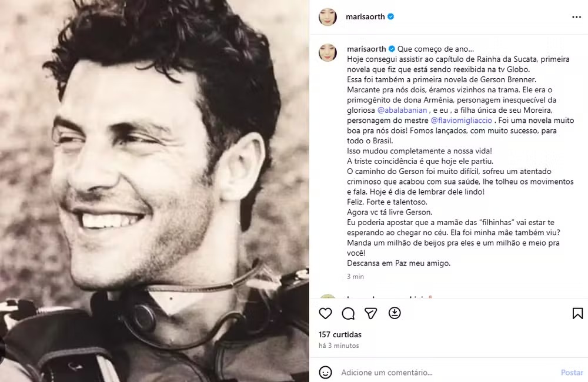This screenshot has height=382, width=588.
Task: Open the marisaorth username in header
Action: [x=366, y=17]
